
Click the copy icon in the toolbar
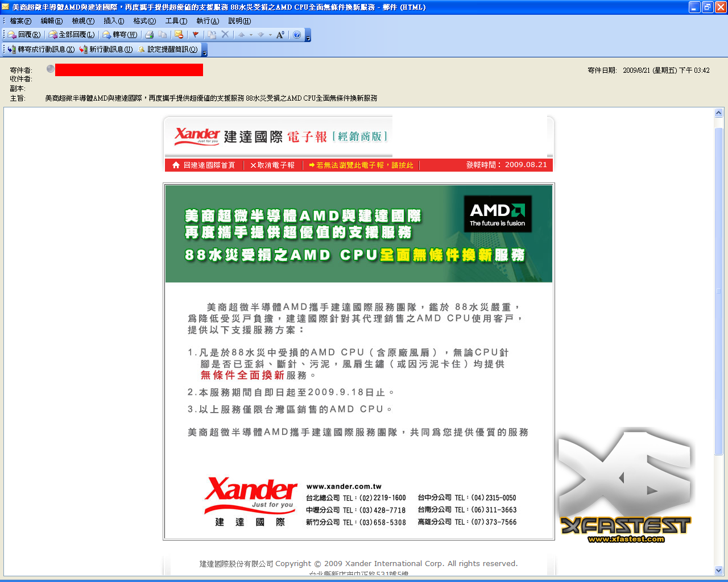[x=162, y=35]
